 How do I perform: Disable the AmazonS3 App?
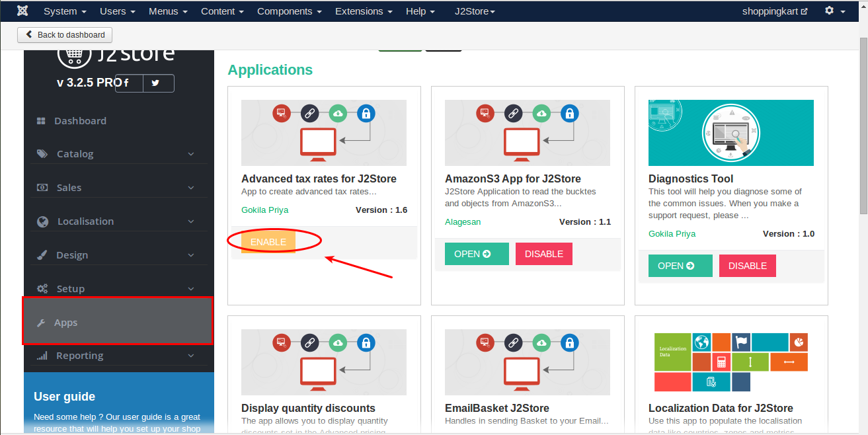point(544,254)
